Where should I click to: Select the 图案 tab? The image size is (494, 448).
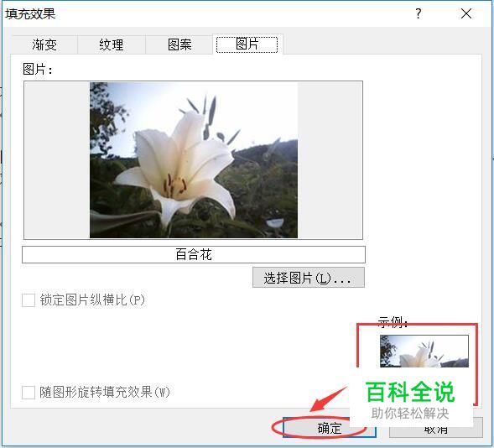(x=179, y=44)
